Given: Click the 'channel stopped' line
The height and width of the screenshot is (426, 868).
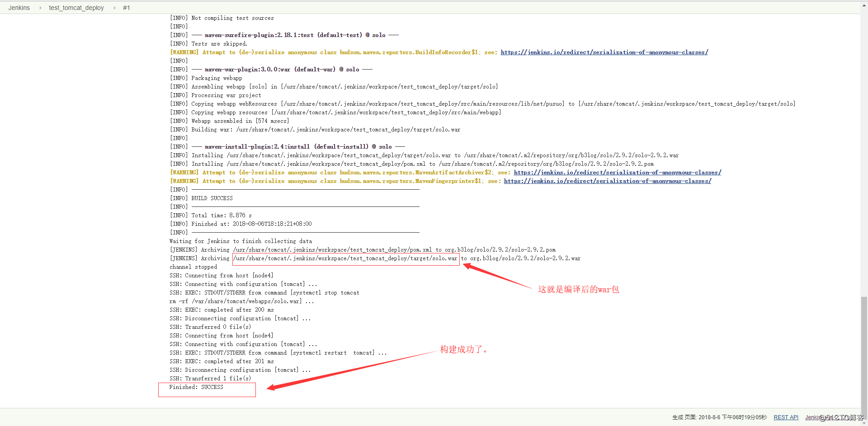Looking at the screenshot, I should pyautogui.click(x=193, y=267).
